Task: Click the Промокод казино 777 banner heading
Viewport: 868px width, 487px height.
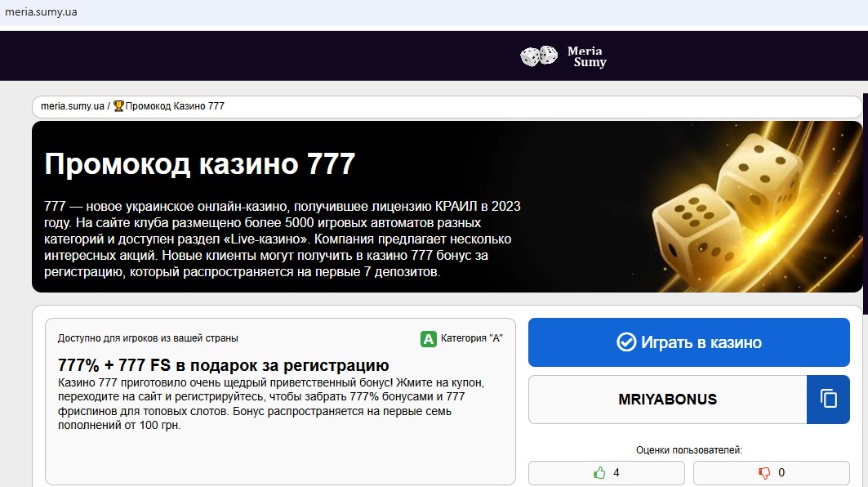Action: click(x=199, y=164)
